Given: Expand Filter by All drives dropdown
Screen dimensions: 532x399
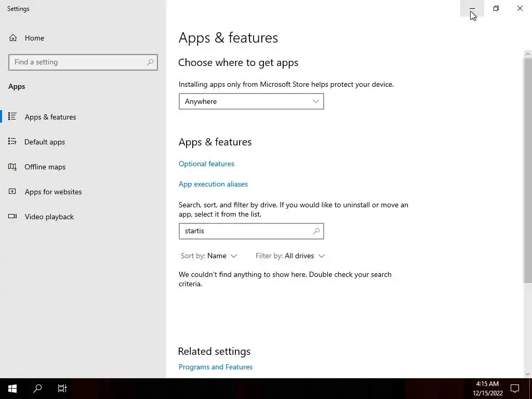Looking at the screenshot, I should [290, 256].
